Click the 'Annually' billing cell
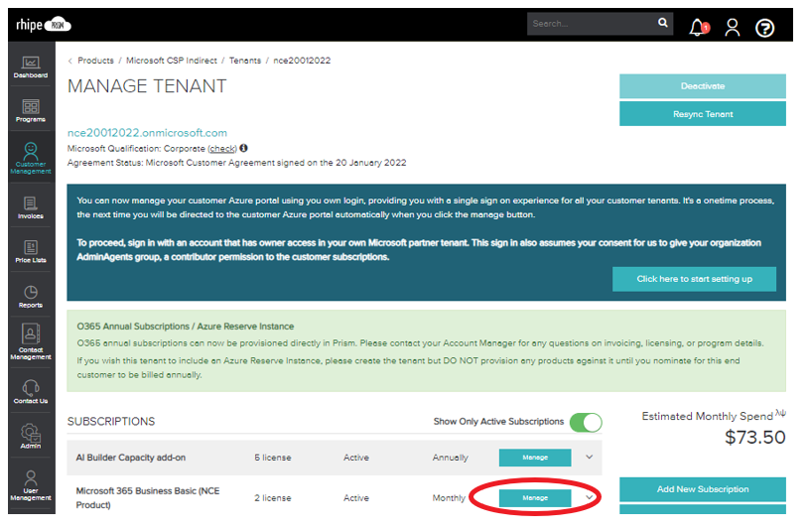The width and height of the screenshot is (809, 532). click(x=450, y=458)
